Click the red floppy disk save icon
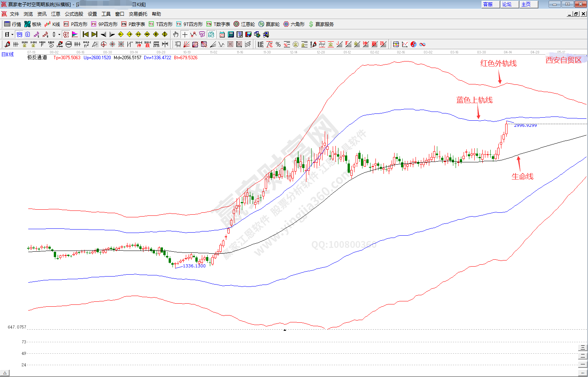 [248, 34]
